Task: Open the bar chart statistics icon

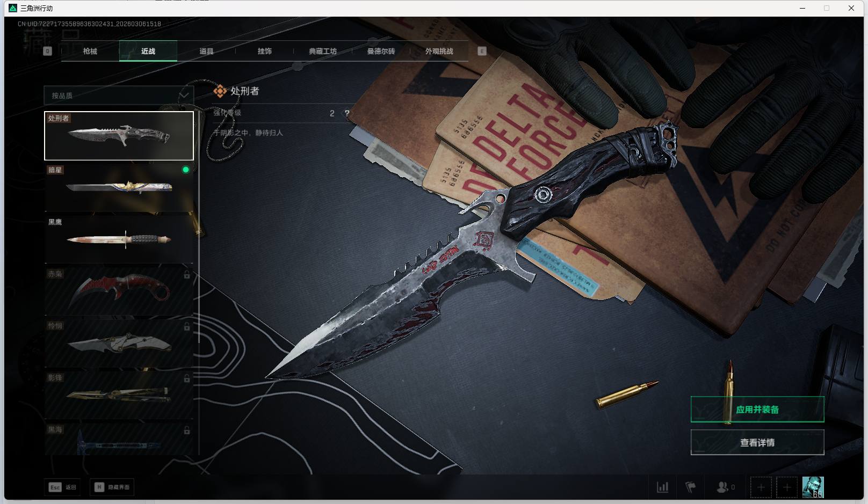Action: click(663, 487)
